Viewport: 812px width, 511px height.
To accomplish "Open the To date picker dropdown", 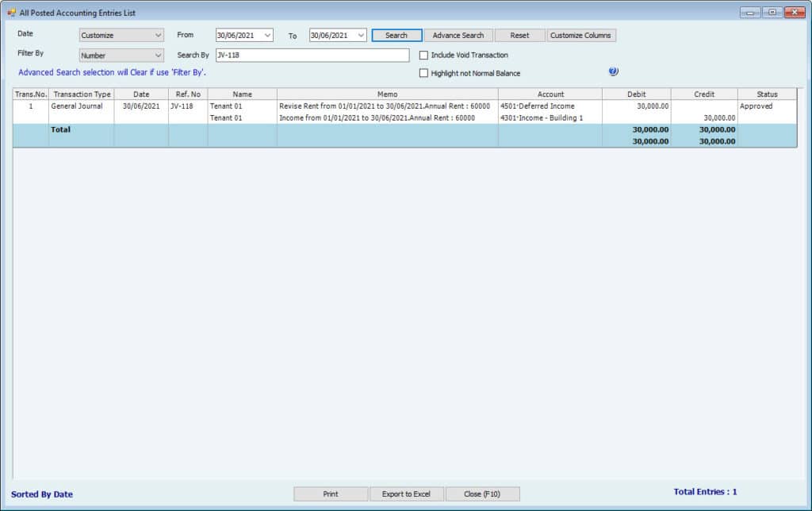I will (361, 35).
